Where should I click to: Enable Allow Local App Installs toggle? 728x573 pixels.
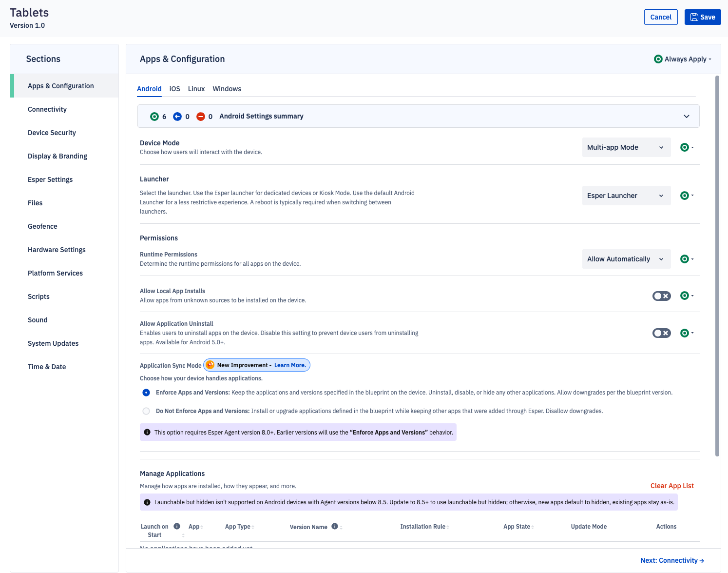(661, 296)
